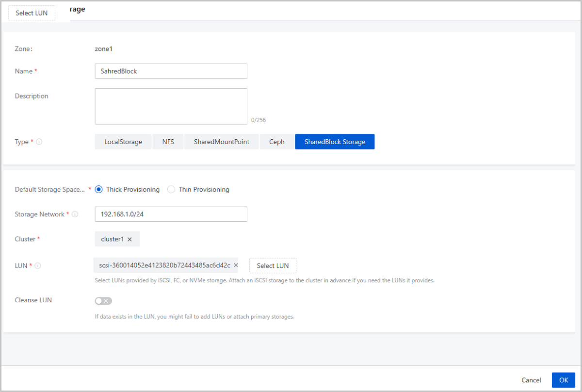This screenshot has width=582, height=392.
Task: Click the Default Storage Space label
Action: (50, 189)
